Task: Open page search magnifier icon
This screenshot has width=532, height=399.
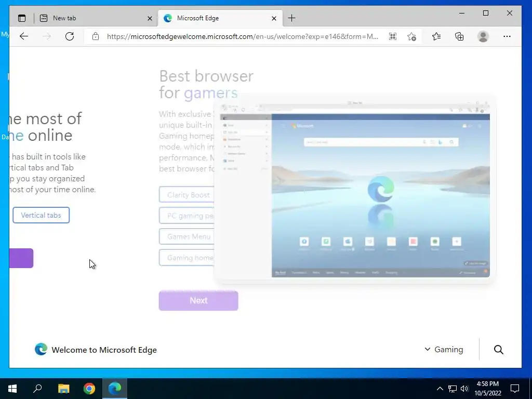Action: click(x=498, y=350)
